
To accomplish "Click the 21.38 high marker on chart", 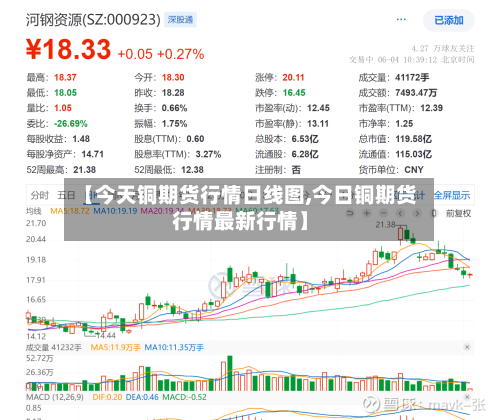I will 385,225.
